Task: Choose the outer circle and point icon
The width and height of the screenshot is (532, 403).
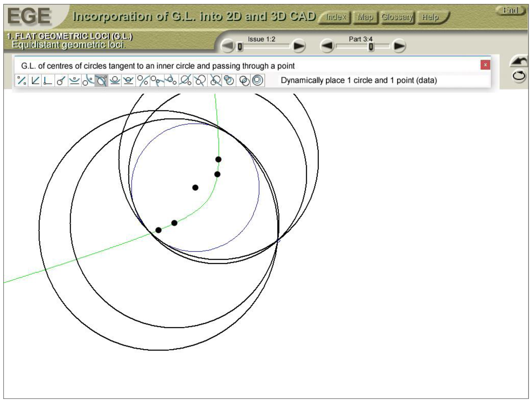Action: (88, 80)
